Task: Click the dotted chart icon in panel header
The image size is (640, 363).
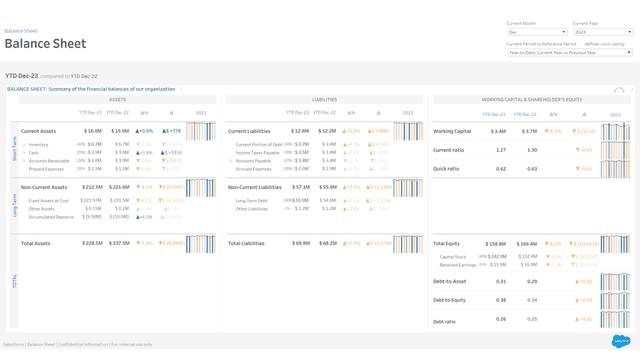Action: [619, 89]
